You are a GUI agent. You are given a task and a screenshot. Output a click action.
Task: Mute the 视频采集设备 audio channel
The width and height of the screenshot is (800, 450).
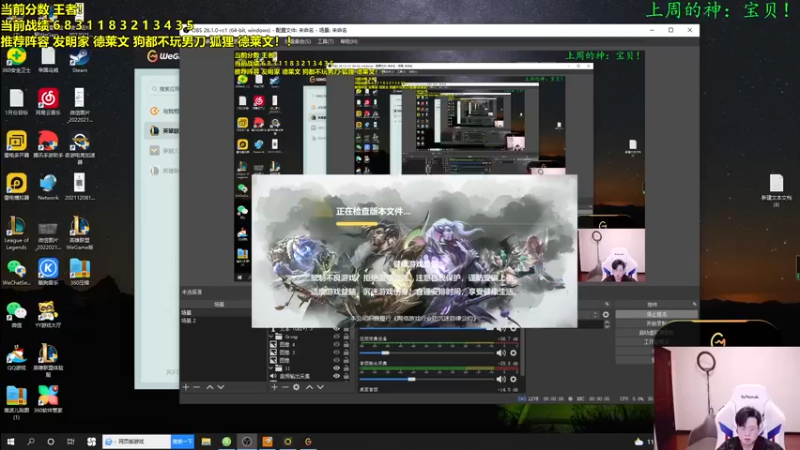click(501, 353)
